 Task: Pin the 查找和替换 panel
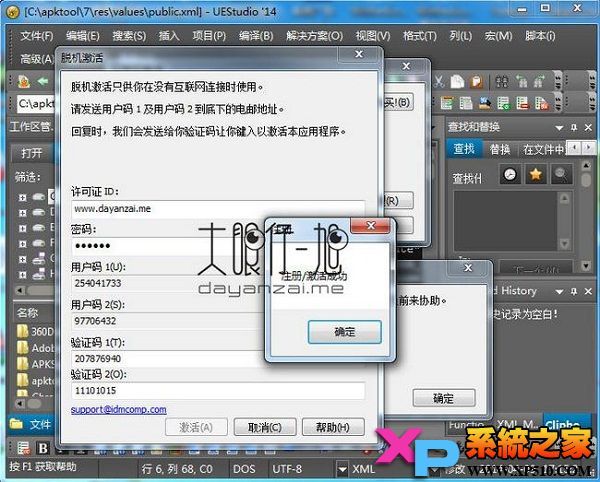[x=574, y=127]
